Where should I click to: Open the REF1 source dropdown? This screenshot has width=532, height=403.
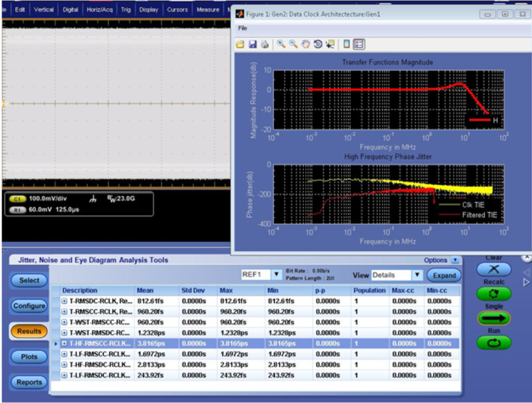(x=276, y=274)
